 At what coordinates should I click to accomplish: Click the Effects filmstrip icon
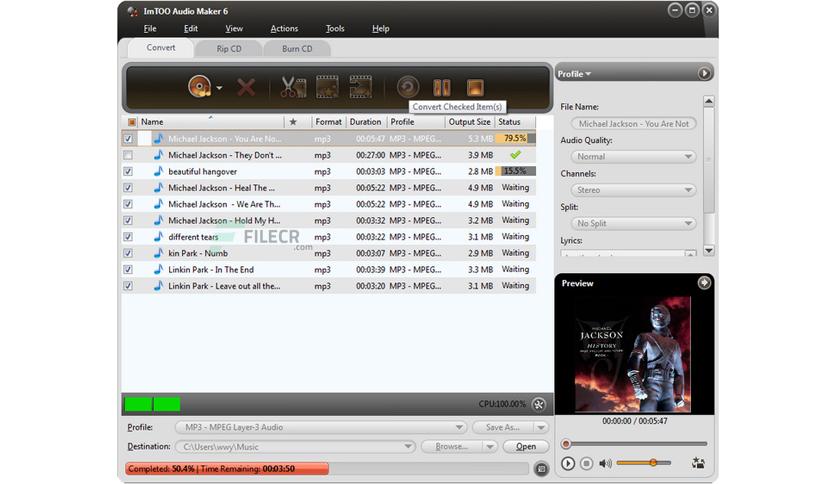[x=327, y=87]
